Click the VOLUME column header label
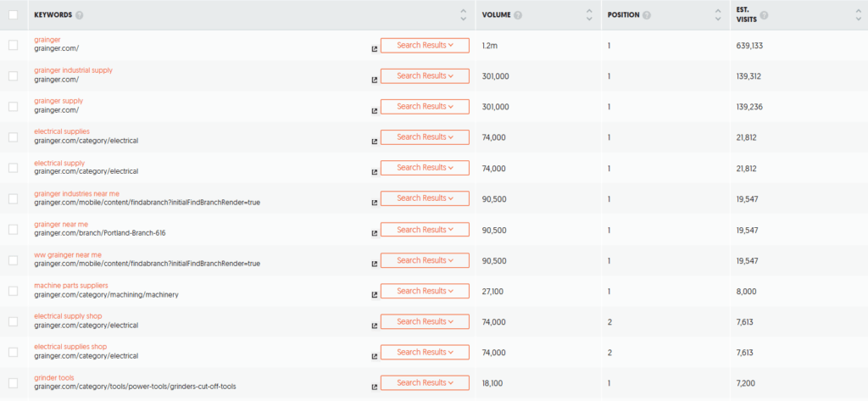Viewport: 868px width, 401px height. [x=496, y=15]
